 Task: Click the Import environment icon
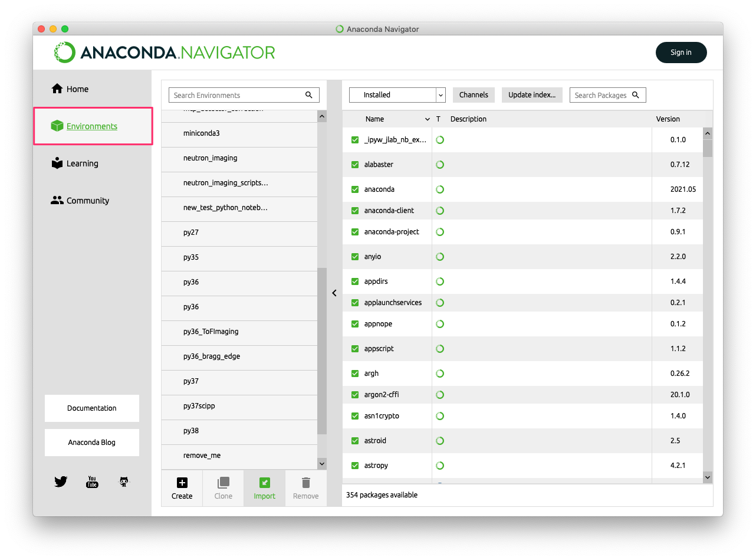click(264, 483)
